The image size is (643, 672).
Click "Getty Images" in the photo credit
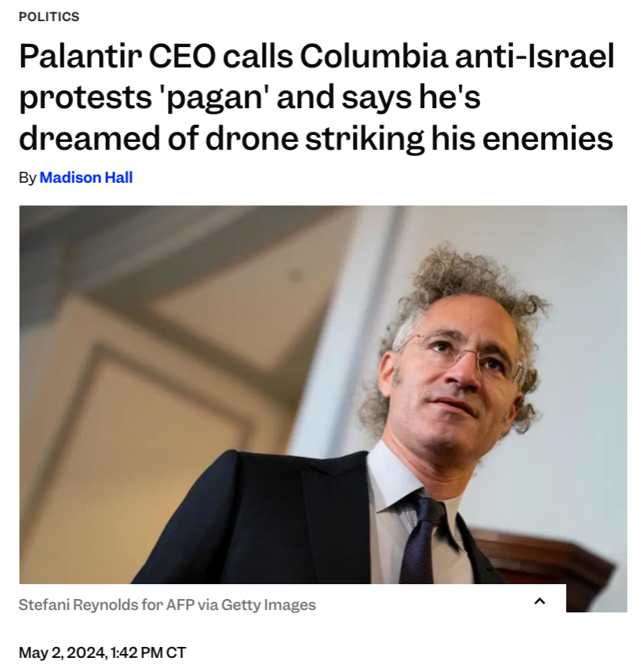point(269,605)
